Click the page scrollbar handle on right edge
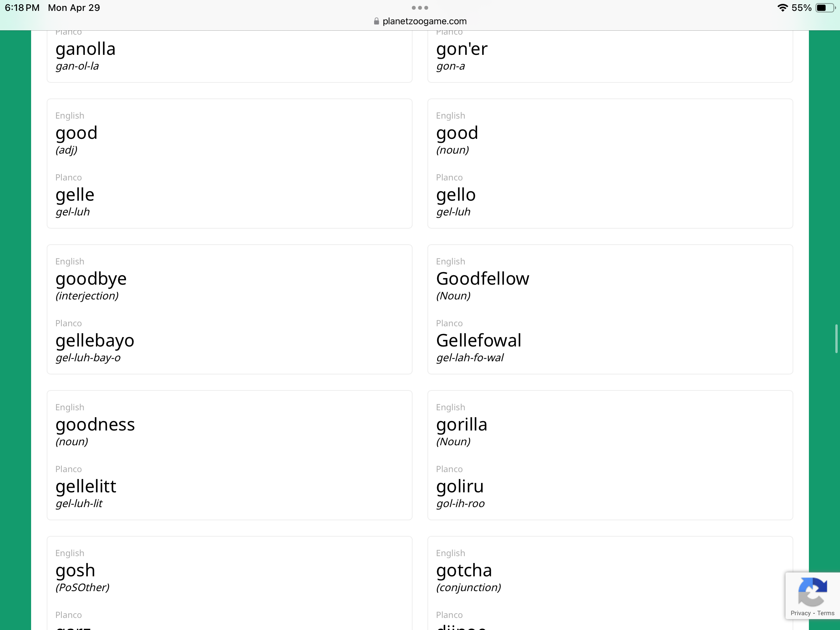Image resolution: width=840 pixels, height=630 pixels. pyautogui.click(x=836, y=338)
